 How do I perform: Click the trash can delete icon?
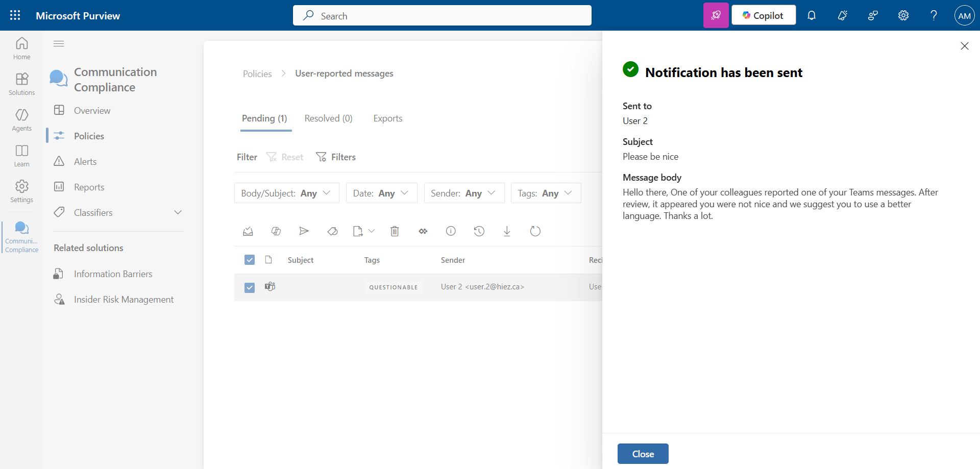[x=395, y=232]
